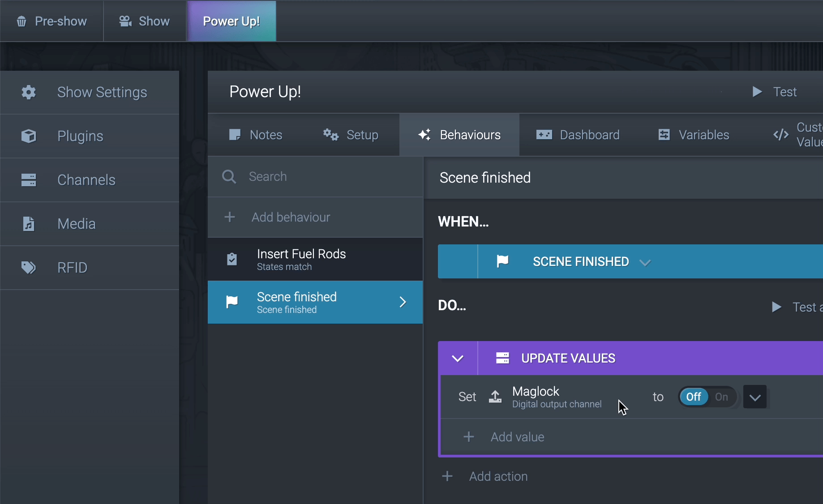
Task: Click the Notes sticky note icon
Action: (235, 135)
